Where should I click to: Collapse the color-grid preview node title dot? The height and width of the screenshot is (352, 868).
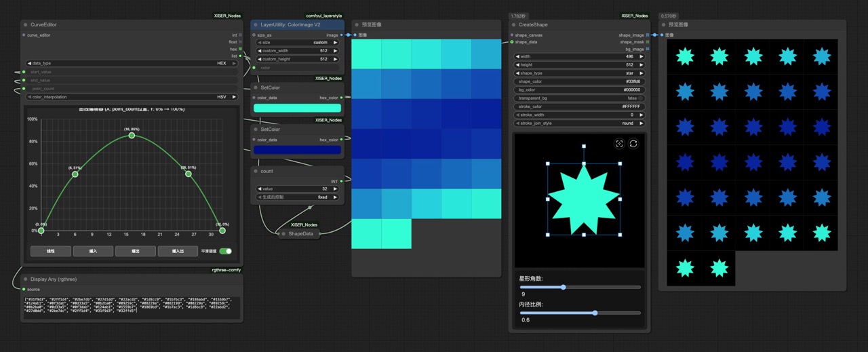[356, 25]
